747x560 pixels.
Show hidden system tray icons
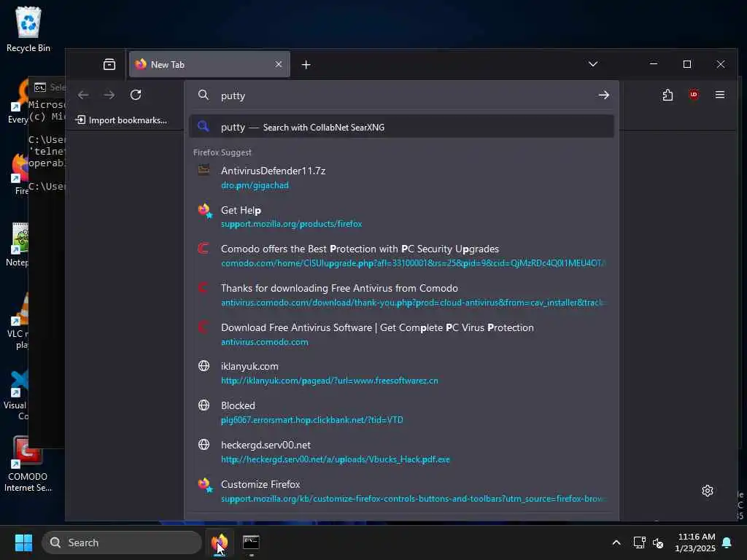click(x=616, y=542)
